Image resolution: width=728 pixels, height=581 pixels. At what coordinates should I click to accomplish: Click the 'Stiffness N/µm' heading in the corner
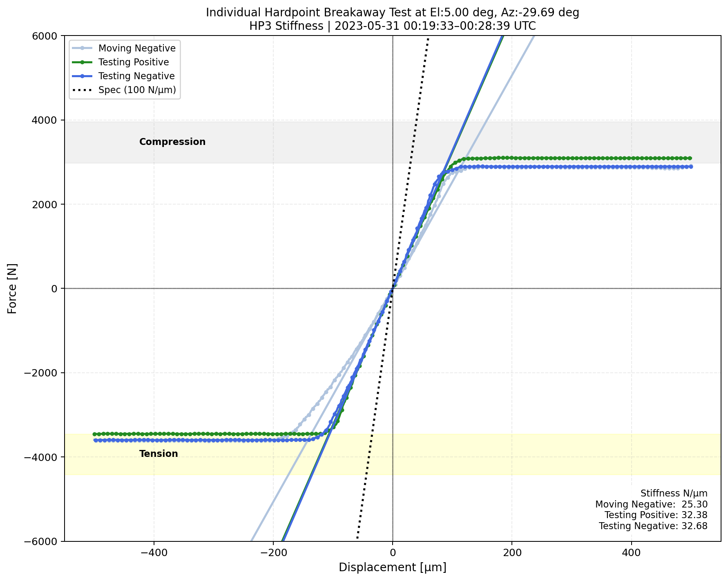pyautogui.click(x=674, y=493)
